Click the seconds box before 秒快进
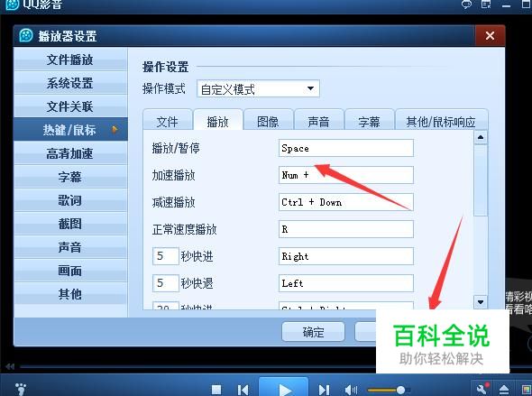 point(165,256)
